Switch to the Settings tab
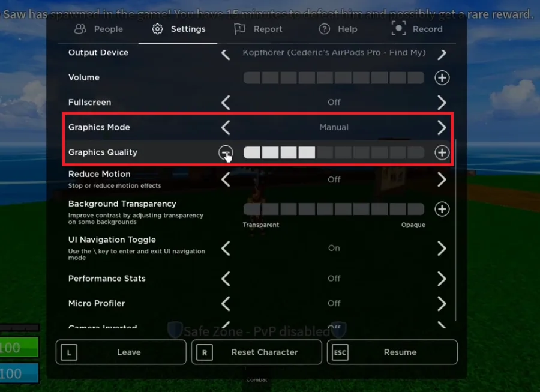This screenshot has height=392, width=540. click(x=178, y=29)
